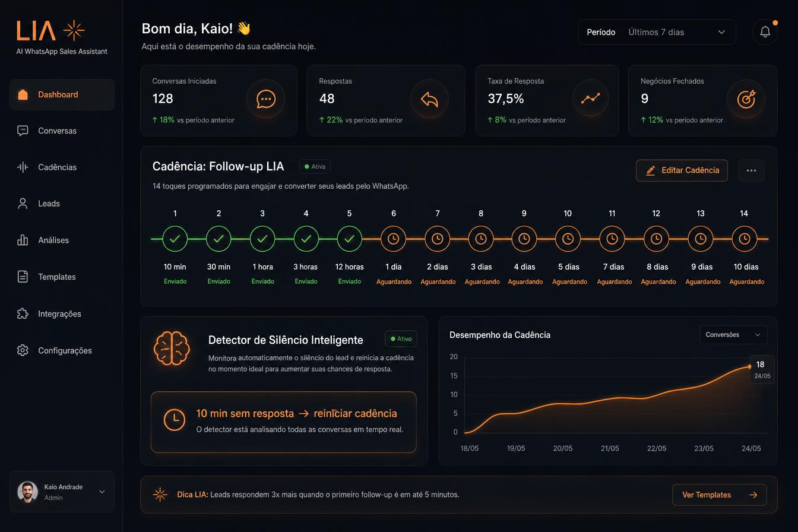Click the trend line icon in Taxa de Resposta
The width and height of the screenshot is (798, 532).
coord(591,98)
